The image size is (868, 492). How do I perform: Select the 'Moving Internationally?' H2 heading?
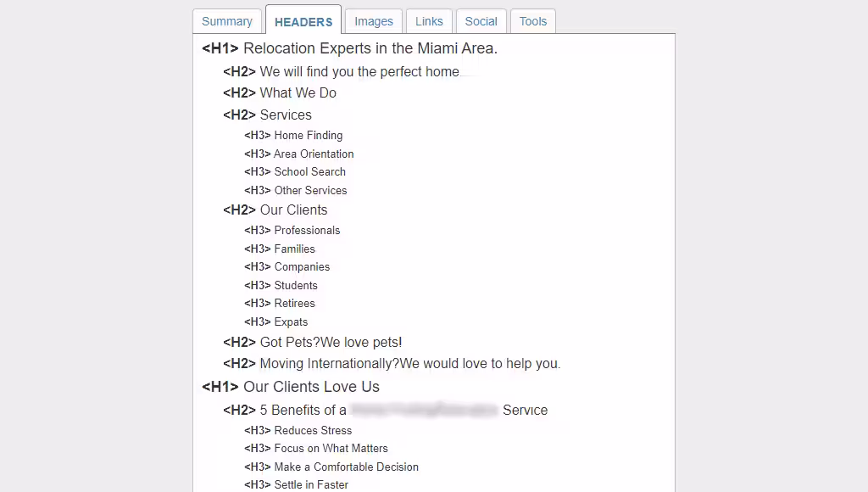click(x=409, y=363)
